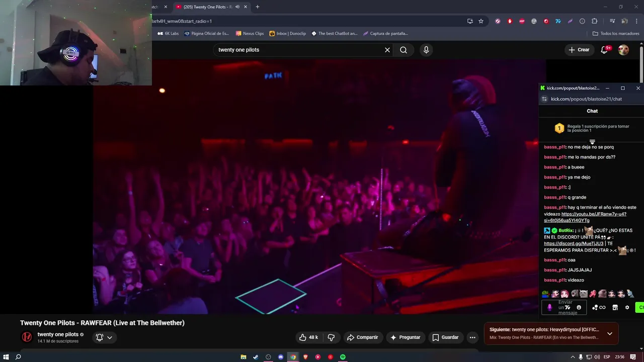This screenshot has width=644, height=362.
Task: Share the video using Compartir
Action: pos(363,337)
